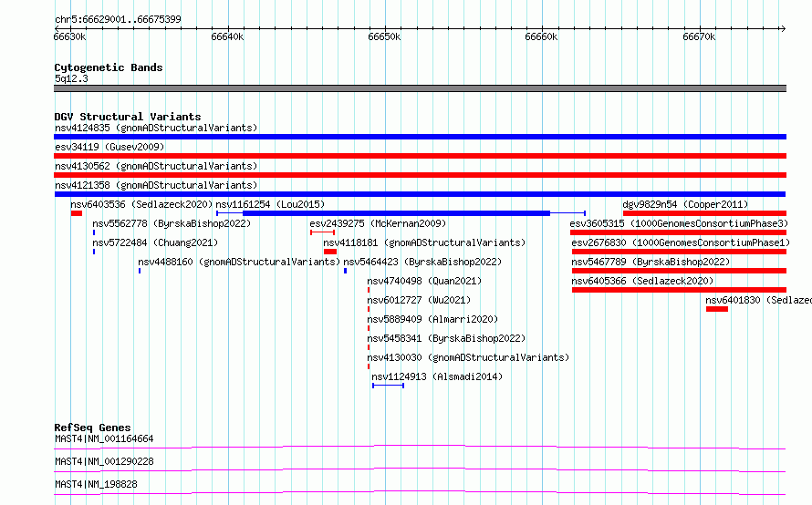Image resolution: width=812 pixels, height=505 pixels.
Task: Click the blue nsv5464423 tick mark
Action: [x=346, y=271]
